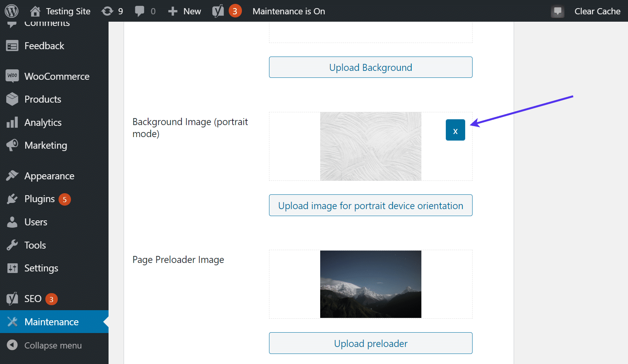
Task: Click the notification icon beside Clear Cache
Action: (557, 11)
